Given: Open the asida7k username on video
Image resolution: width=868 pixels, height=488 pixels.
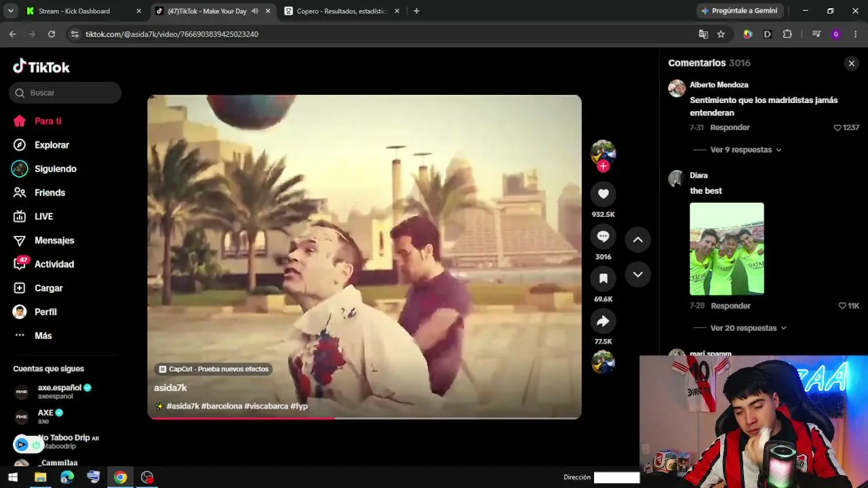Looking at the screenshot, I should point(170,388).
